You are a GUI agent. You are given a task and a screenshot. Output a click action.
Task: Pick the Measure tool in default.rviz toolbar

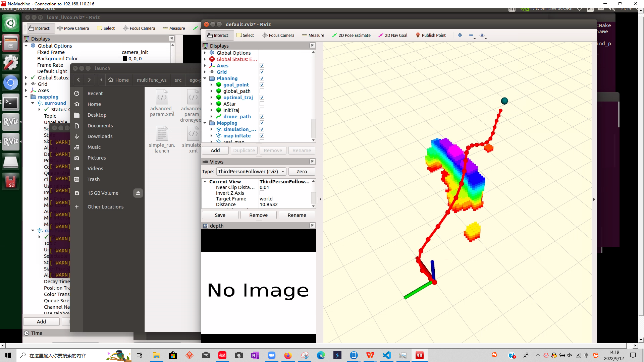click(313, 35)
